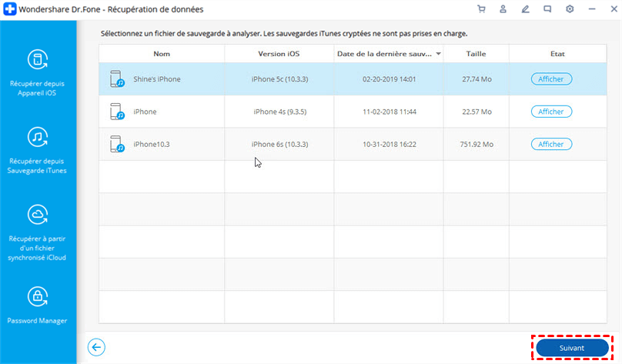Click iPhone 5c (10.3.3) version cell
Screen dimensions: 622x364
click(x=279, y=79)
